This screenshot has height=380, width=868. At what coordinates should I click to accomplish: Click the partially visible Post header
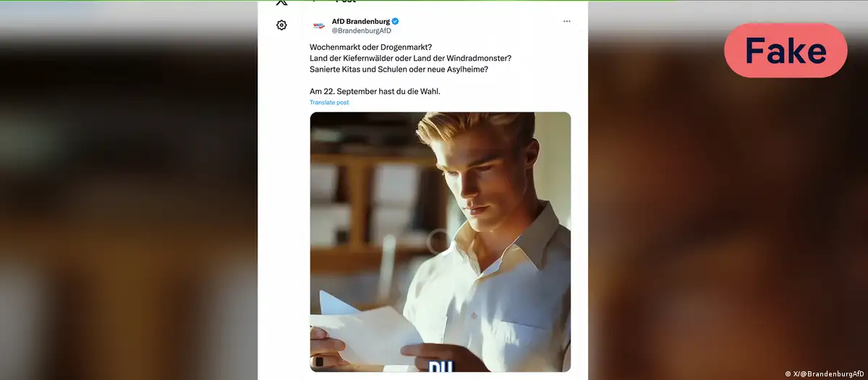click(x=344, y=2)
